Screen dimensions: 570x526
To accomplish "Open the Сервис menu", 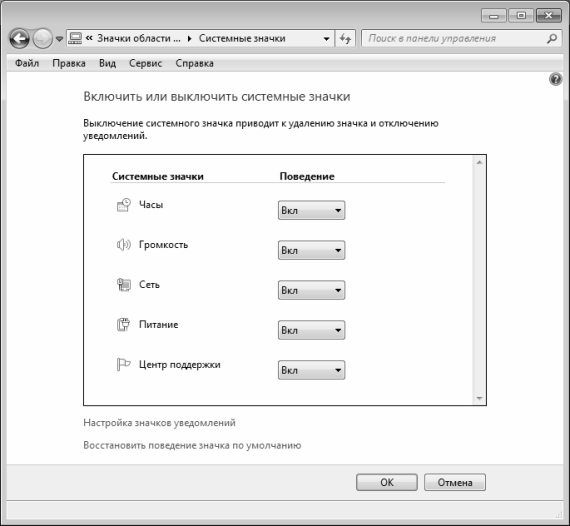I will click(x=145, y=63).
